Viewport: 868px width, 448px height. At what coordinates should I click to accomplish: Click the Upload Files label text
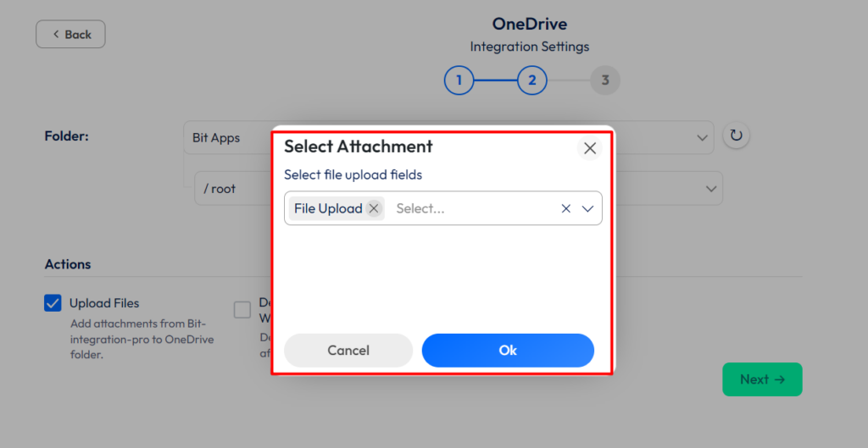104,303
